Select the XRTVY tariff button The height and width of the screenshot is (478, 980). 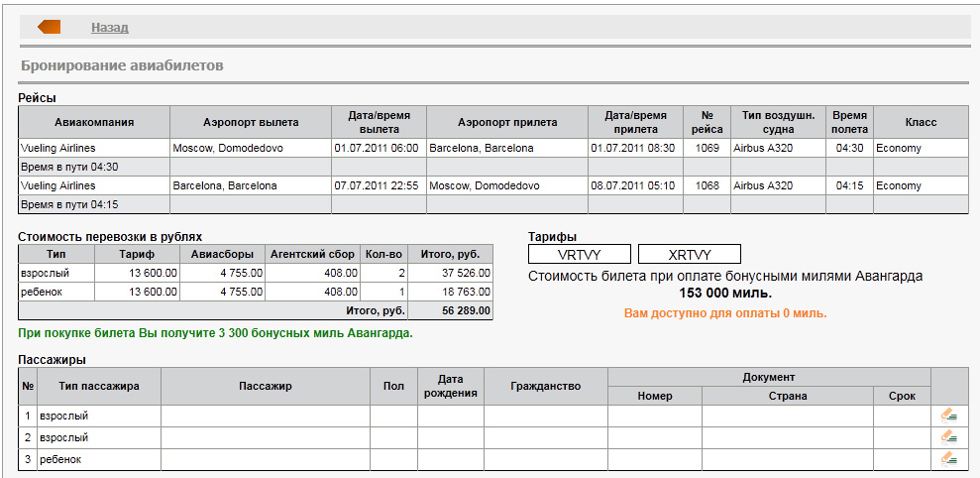coord(689,254)
